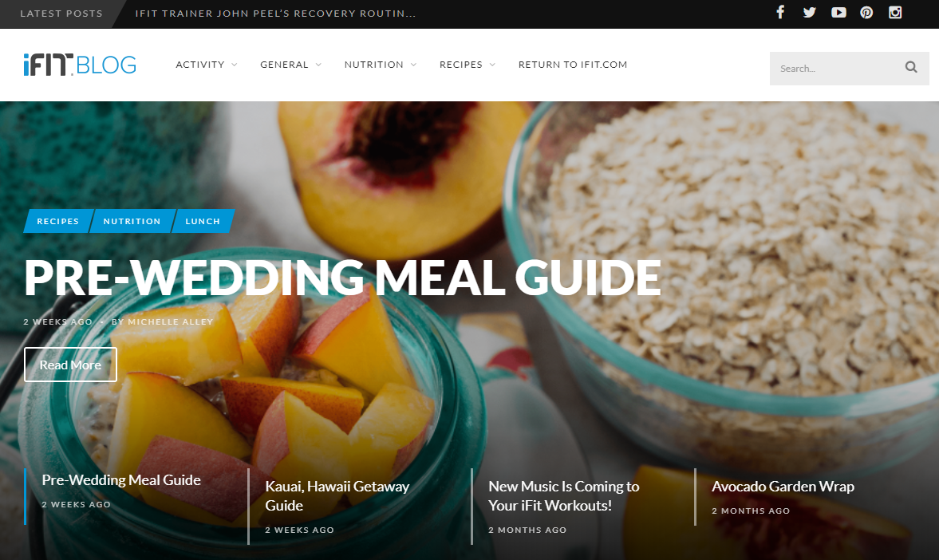Screen dimensions: 939x560
Task: Click the search magnifier icon
Action: tap(911, 67)
